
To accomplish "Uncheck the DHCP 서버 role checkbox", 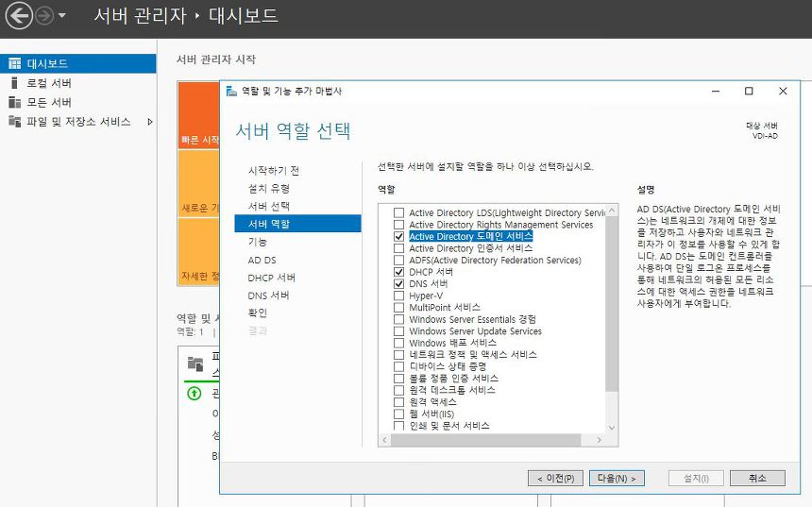I will (398, 272).
